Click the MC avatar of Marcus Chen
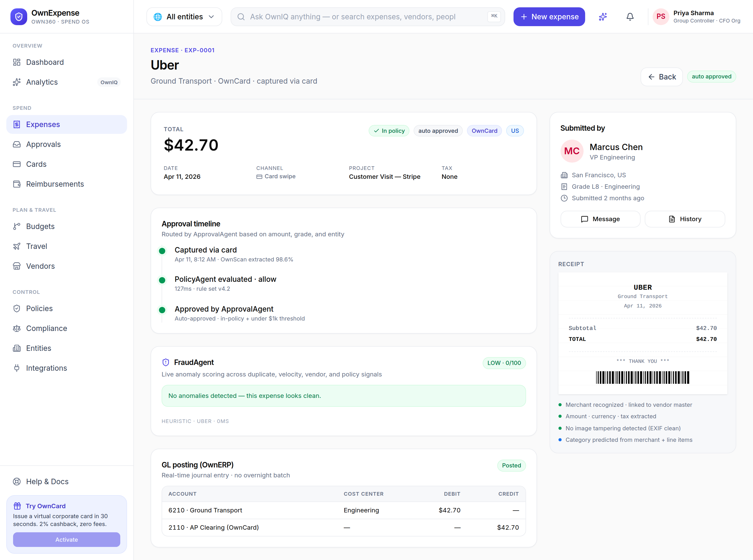Image resolution: width=753 pixels, height=560 pixels. (572, 151)
